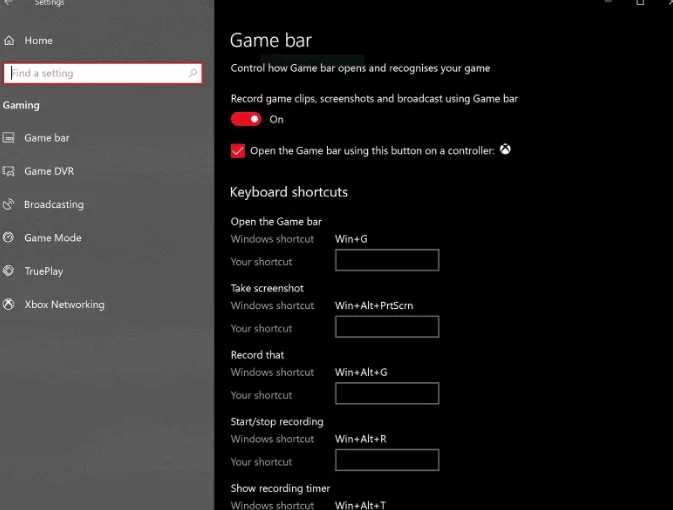Select Game bar in sidebar
This screenshot has height=510, width=673.
coord(46,138)
